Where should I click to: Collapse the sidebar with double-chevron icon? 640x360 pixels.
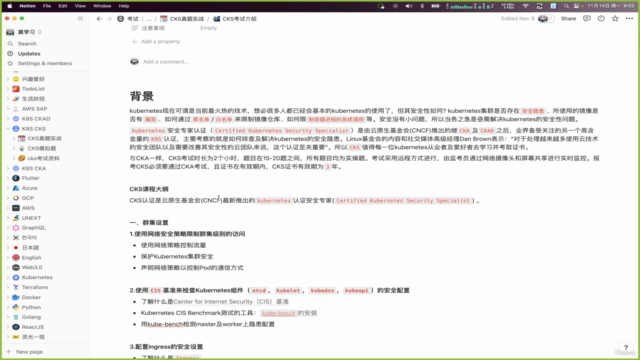[80, 18]
